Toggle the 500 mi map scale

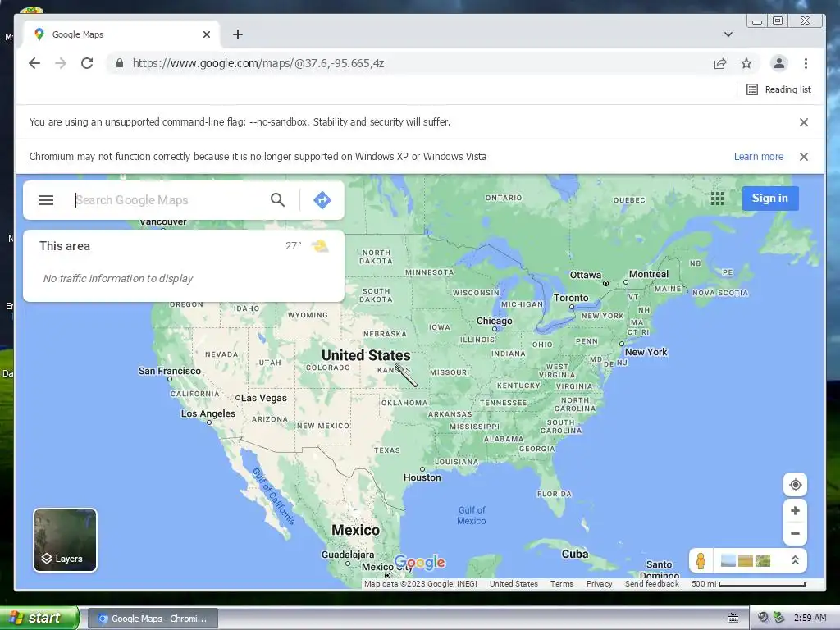pyautogui.click(x=748, y=584)
